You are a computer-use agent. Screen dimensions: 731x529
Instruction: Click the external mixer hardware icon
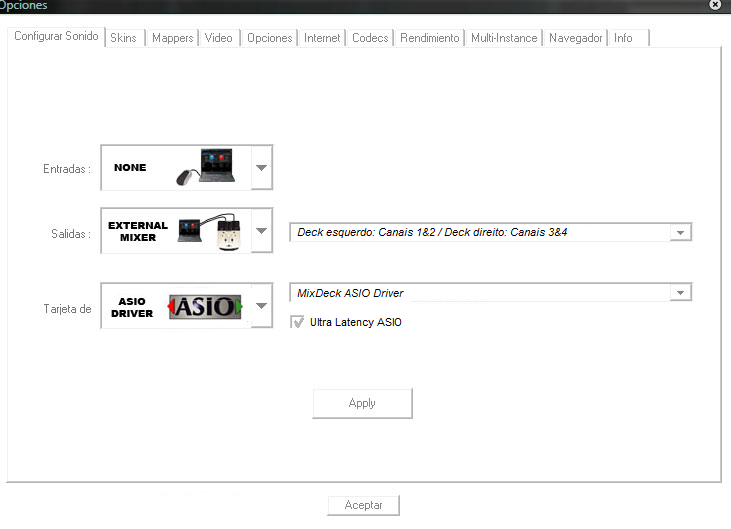[210, 232]
